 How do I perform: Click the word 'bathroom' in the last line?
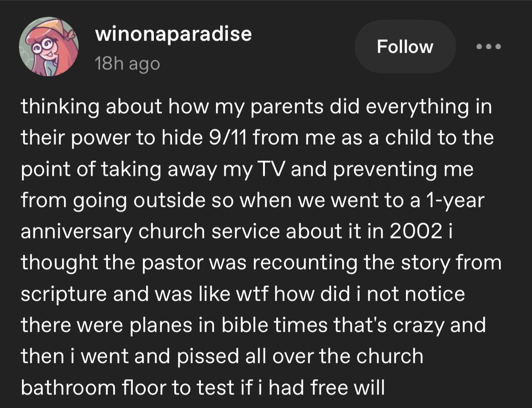point(68,387)
